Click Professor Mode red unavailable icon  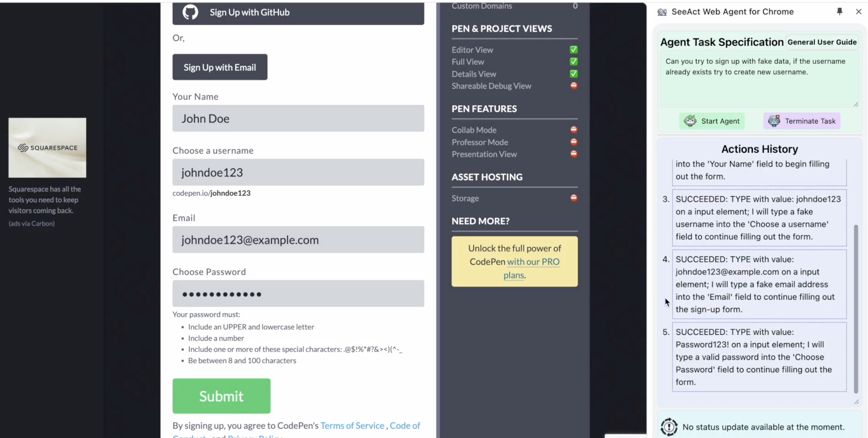coord(574,142)
